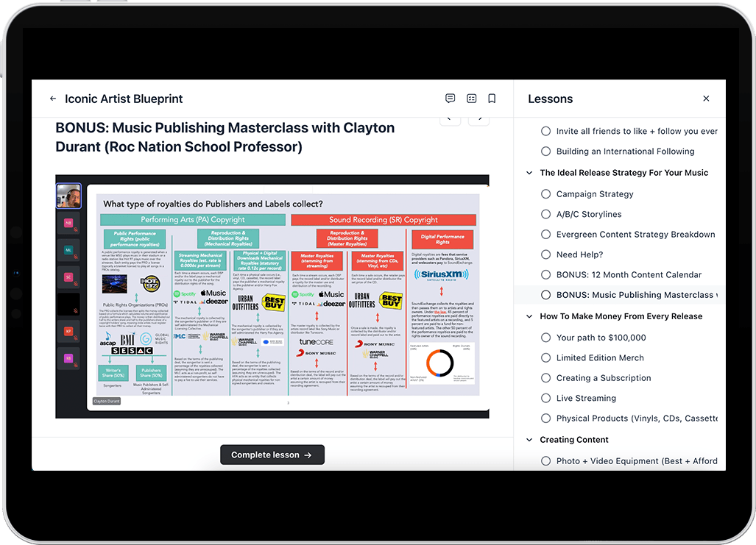The width and height of the screenshot is (756, 545).
Task: Mark the Campaign Strategy lesson circle
Action: tap(545, 193)
